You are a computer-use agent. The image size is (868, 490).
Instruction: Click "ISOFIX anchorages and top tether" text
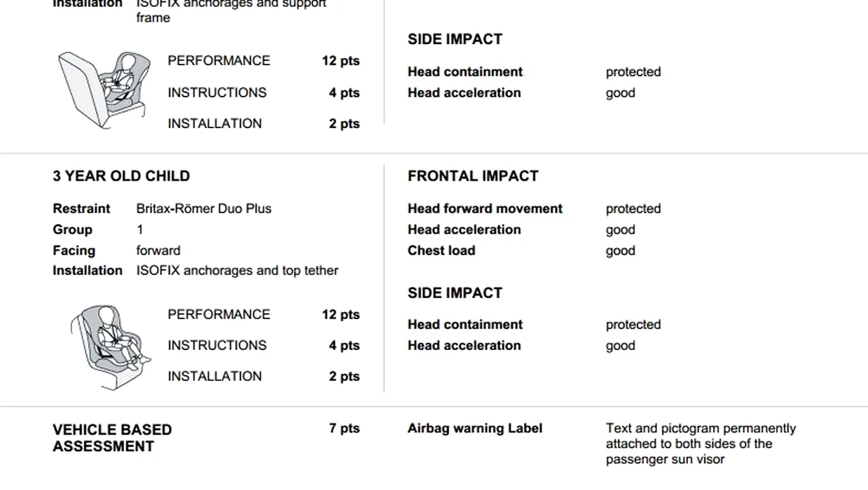pyautogui.click(x=237, y=270)
